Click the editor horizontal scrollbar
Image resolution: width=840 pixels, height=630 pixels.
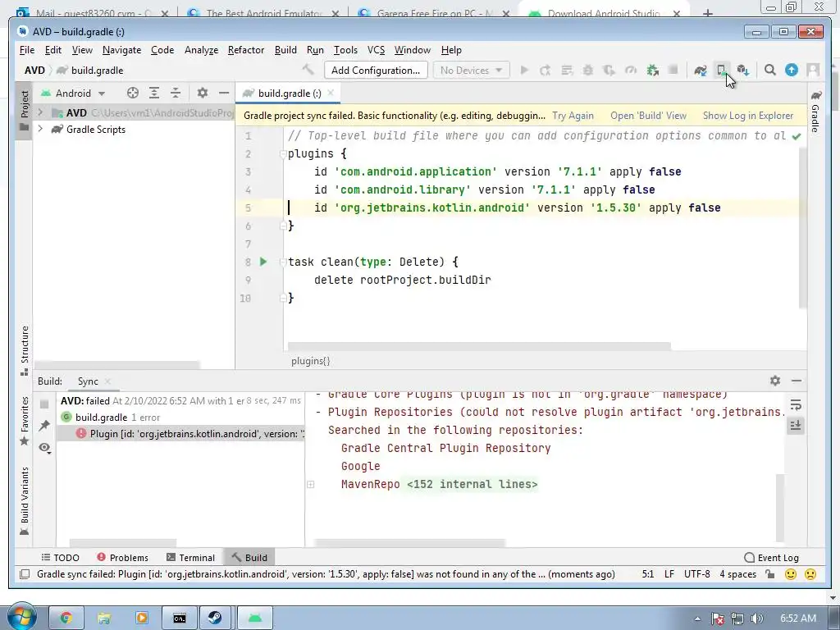(479, 346)
